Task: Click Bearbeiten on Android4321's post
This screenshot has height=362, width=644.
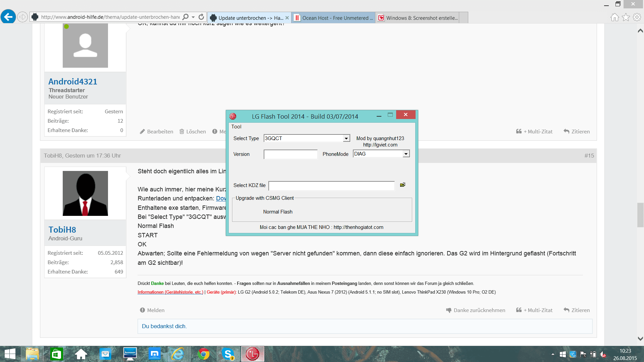Action: pos(157,131)
